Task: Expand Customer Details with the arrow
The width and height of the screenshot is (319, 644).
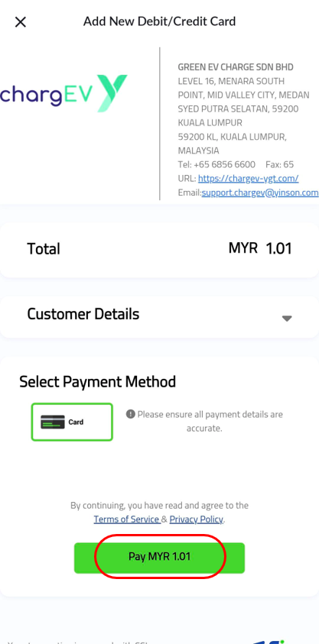Action: tap(287, 319)
